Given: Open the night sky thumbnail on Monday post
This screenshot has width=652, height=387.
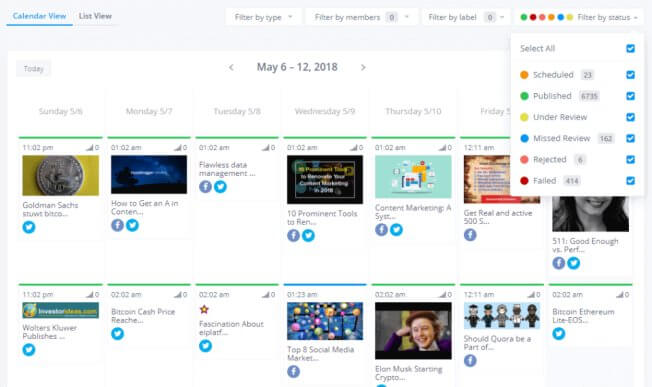Looking at the screenshot, I should [149, 175].
